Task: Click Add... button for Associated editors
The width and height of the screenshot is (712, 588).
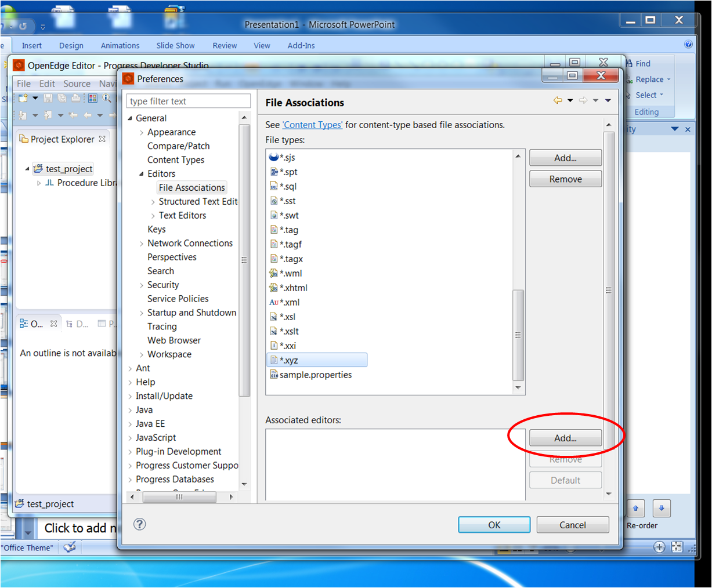Action: click(565, 438)
